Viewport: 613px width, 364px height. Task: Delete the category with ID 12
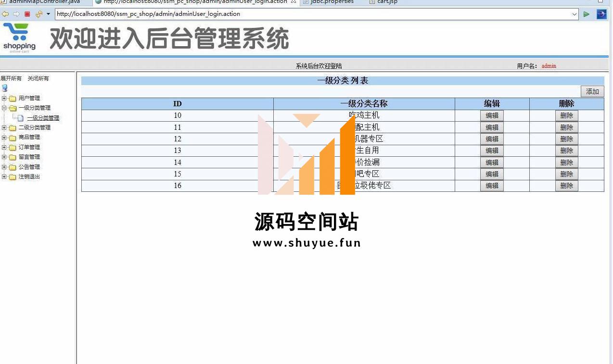(567, 139)
